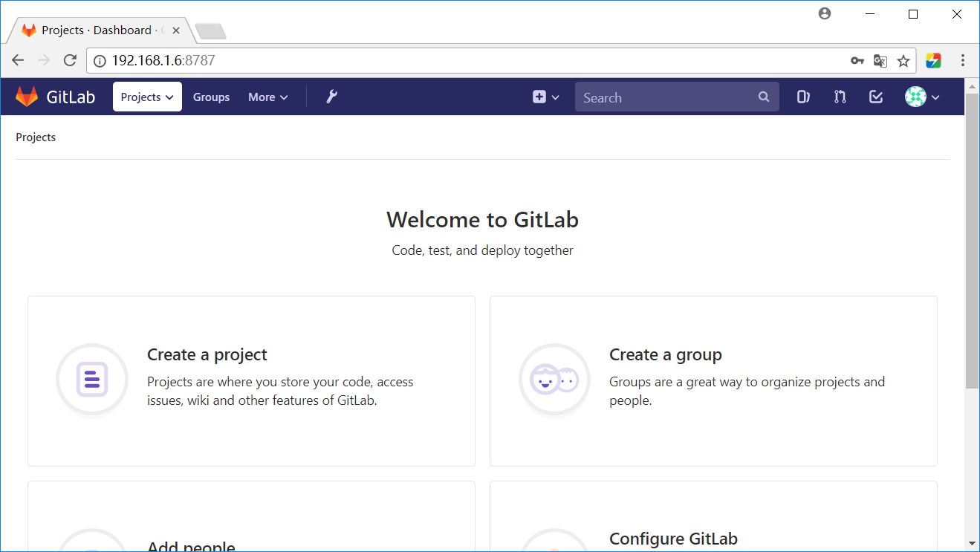Click the magnifier icon in Search box
The image size is (980, 552).
[x=764, y=97]
